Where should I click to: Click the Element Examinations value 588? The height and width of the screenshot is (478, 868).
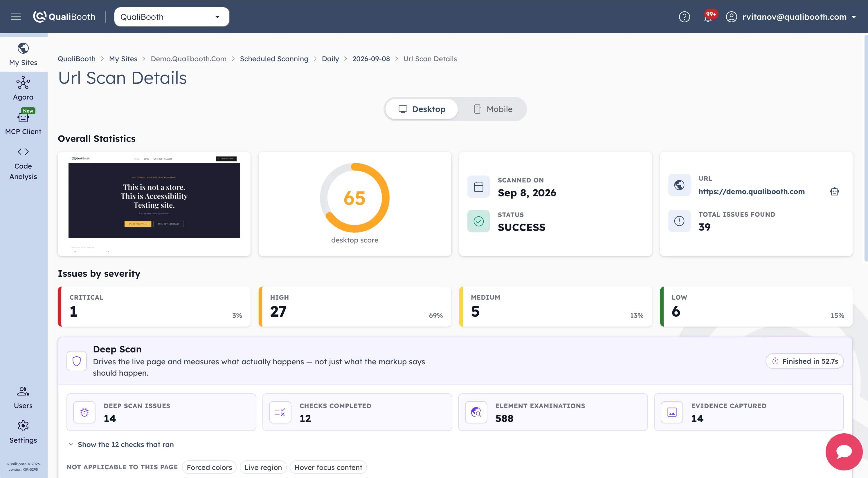pyautogui.click(x=505, y=419)
